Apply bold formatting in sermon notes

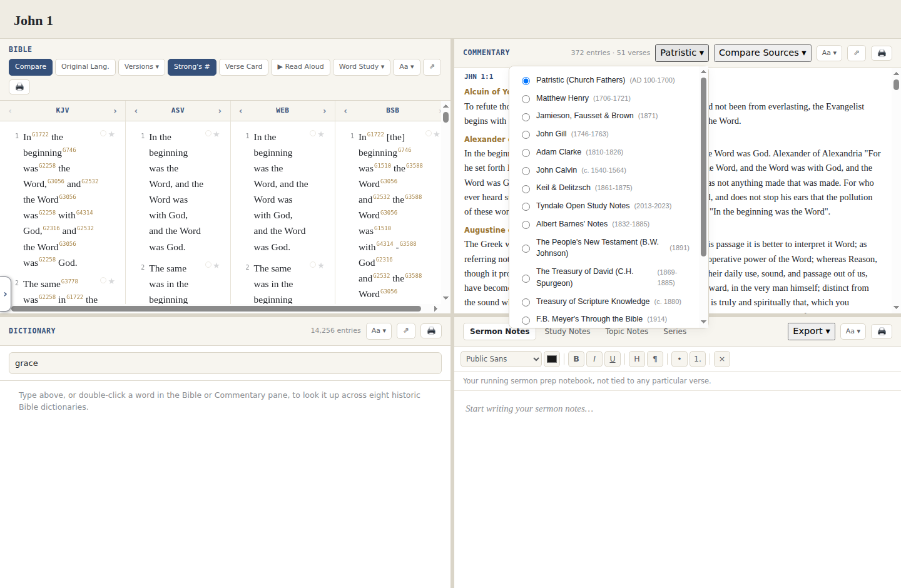pyautogui.click(x=576, y=359)
